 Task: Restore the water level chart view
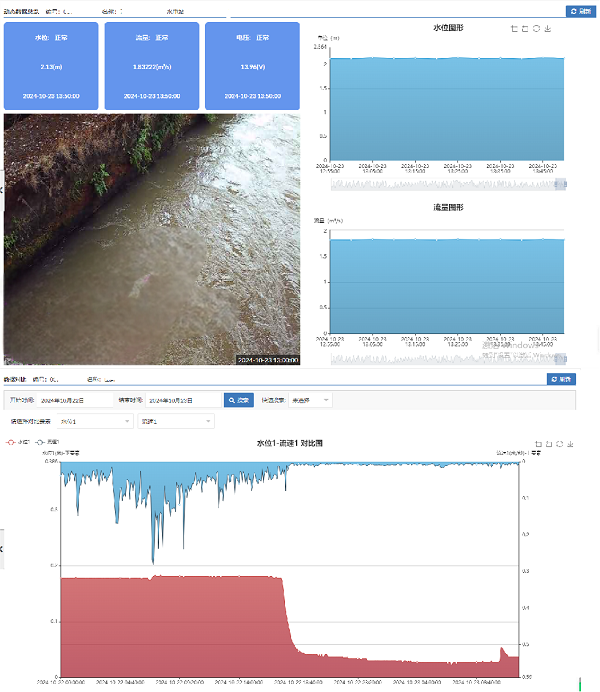[536, 29]
